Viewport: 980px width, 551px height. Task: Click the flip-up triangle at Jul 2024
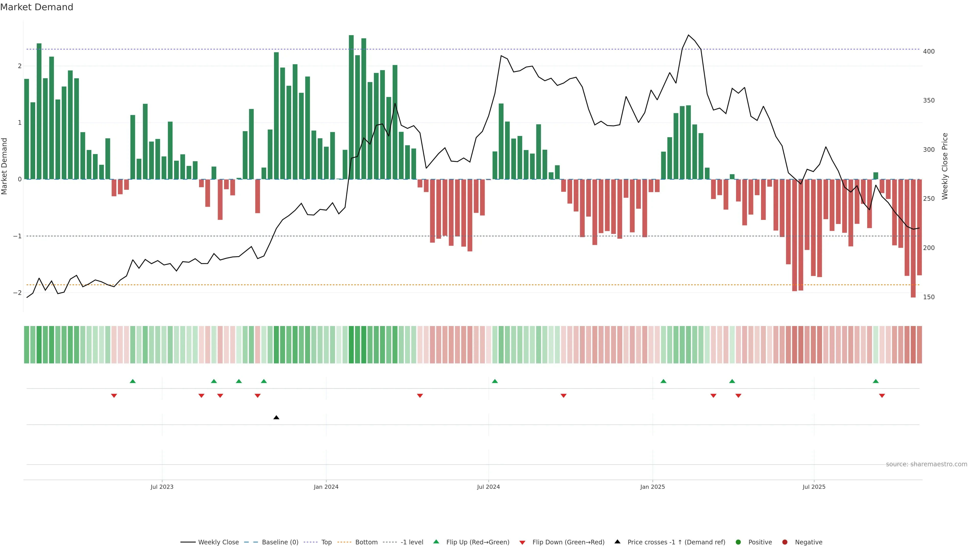coord(495,381)
